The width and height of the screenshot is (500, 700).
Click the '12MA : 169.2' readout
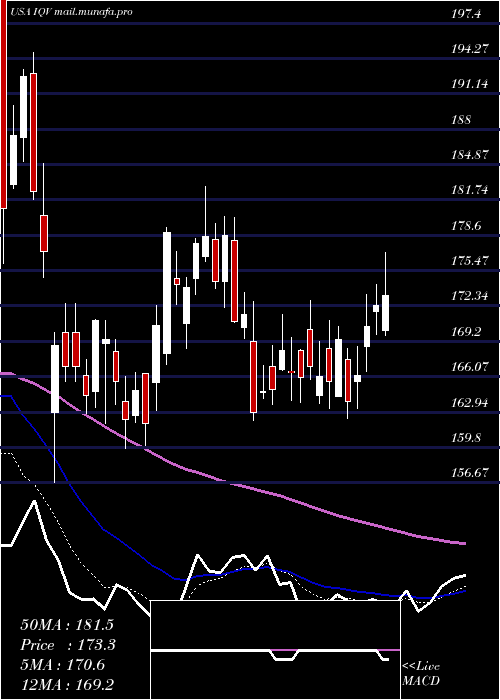click(67, 685)
